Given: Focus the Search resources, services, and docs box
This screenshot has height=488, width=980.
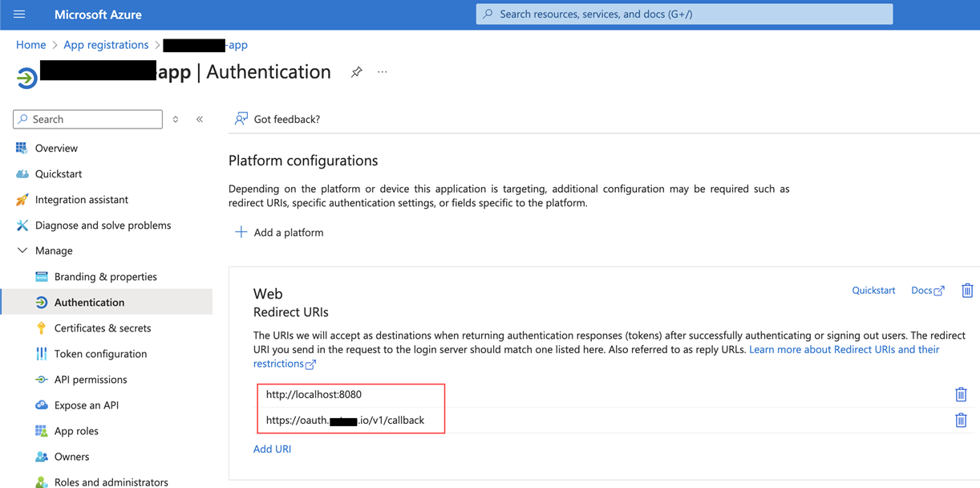Looking at the screenshot, I should (684, 14).
